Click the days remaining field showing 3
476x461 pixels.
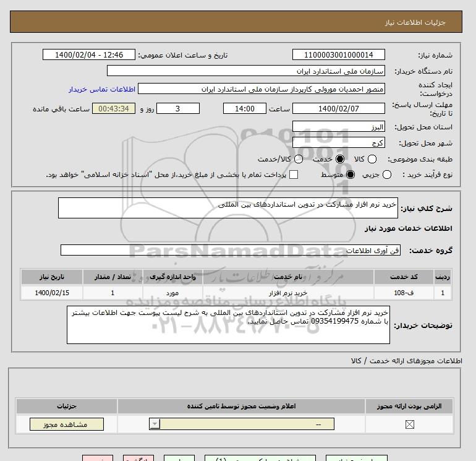(178, 108)
